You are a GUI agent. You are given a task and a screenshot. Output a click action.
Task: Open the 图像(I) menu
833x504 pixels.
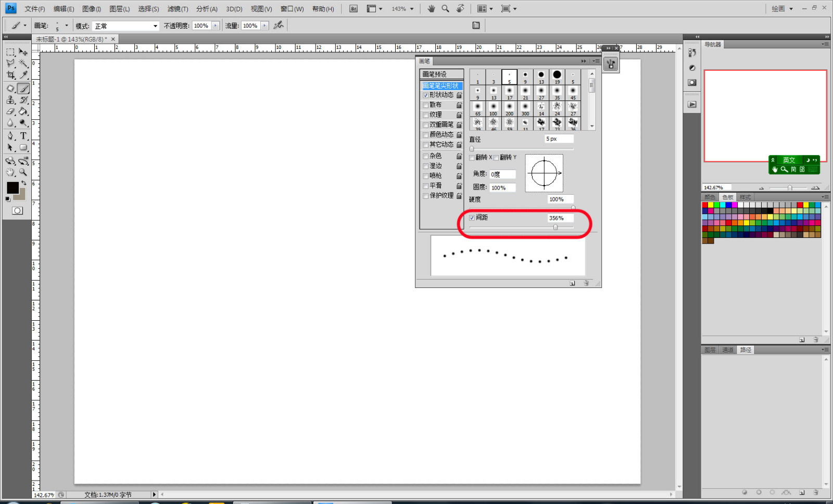point(92,9)
